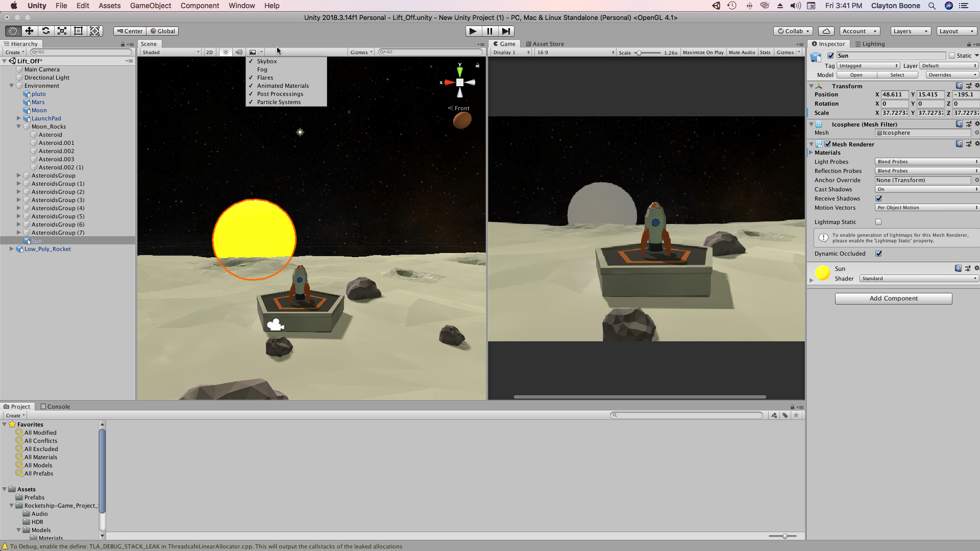This screenshot has width=980, height=551.
Task: Toggle scene audio speaker icon
Action: tap(238, 52)
